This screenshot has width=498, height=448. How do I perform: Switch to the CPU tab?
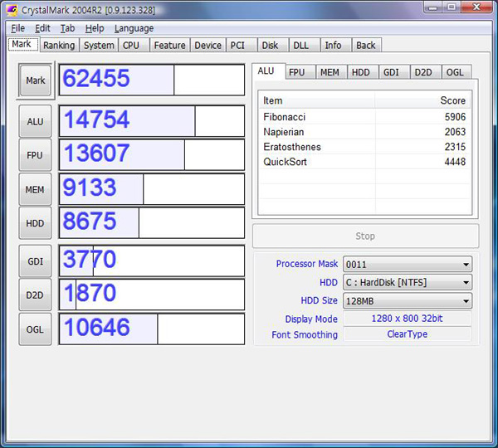[x=134, y=45]
